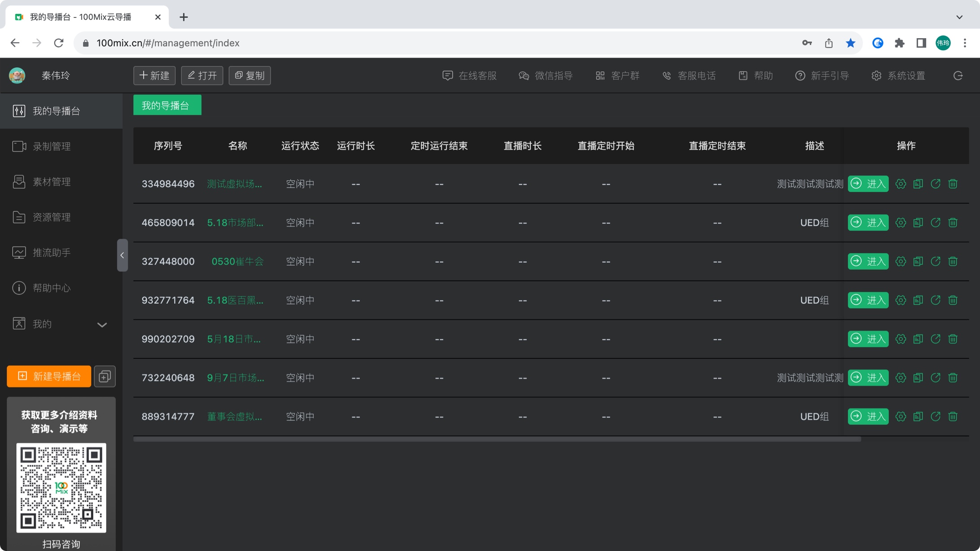Select the green 我的导播台 tab
The height and width of the screenshot is (551, 980).
tap(167, 105)
